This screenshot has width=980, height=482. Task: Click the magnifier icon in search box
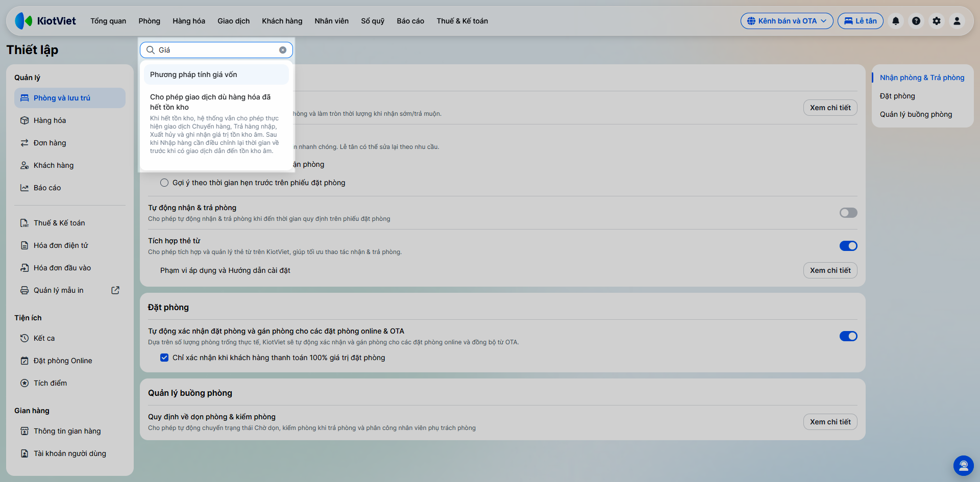(151, 50)
